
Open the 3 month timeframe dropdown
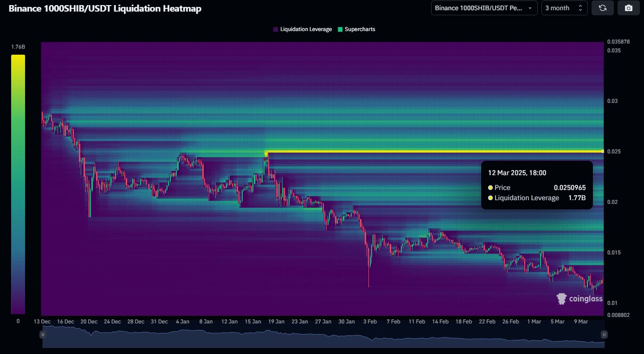564,8
